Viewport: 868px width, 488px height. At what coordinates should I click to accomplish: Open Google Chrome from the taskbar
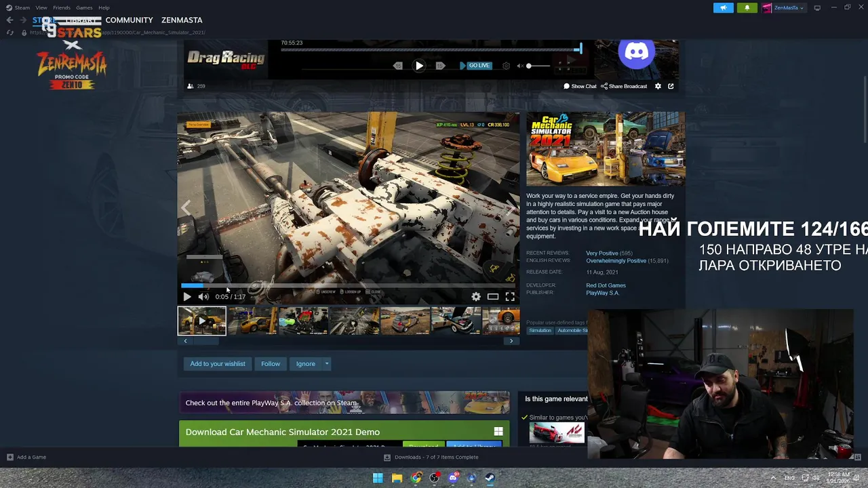point(416,478)
